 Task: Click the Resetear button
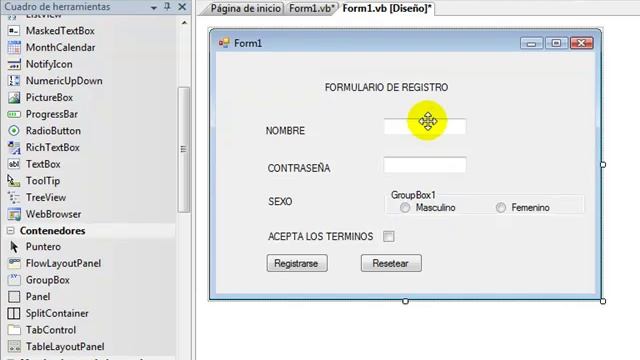pyautogui.click(x=391, y=263)
